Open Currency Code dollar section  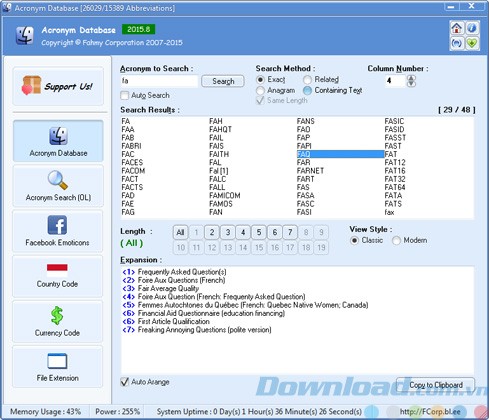[x=58, y=321]
